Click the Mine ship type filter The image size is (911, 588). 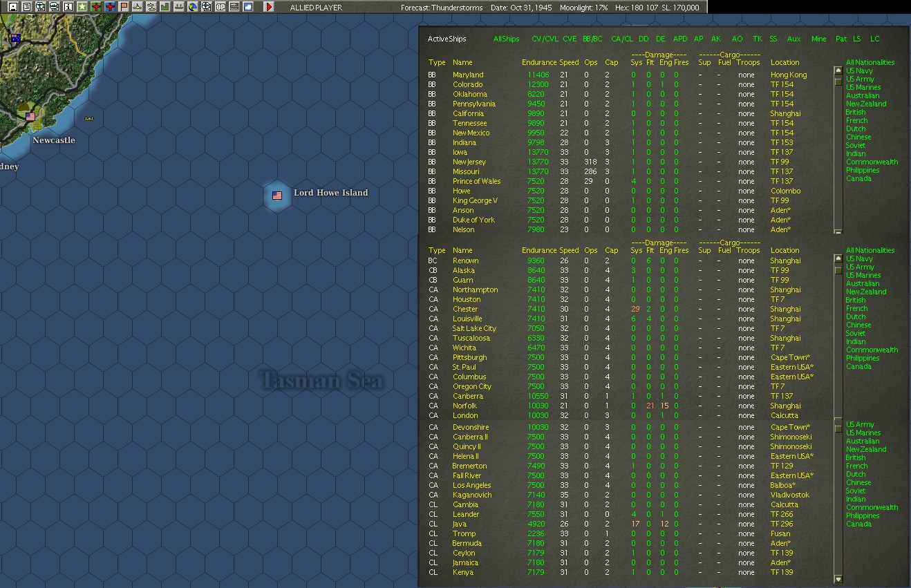(x=819, y=39)
